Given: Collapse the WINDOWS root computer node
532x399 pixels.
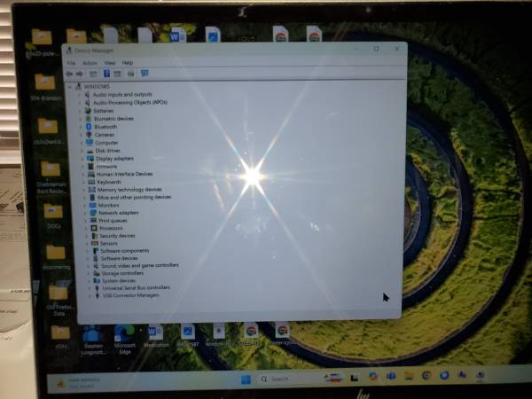Looking at the screenshot, I should [x=76, y=87].
